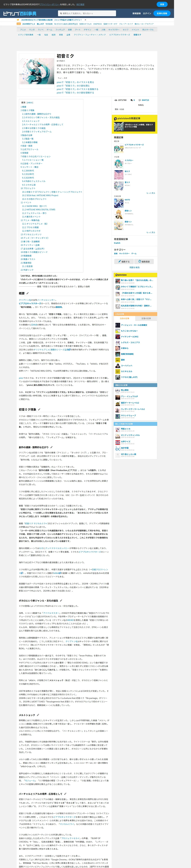Click the pixivision logo in yellow sidebar header
The image size is (191, 868).
coord(121,275)
